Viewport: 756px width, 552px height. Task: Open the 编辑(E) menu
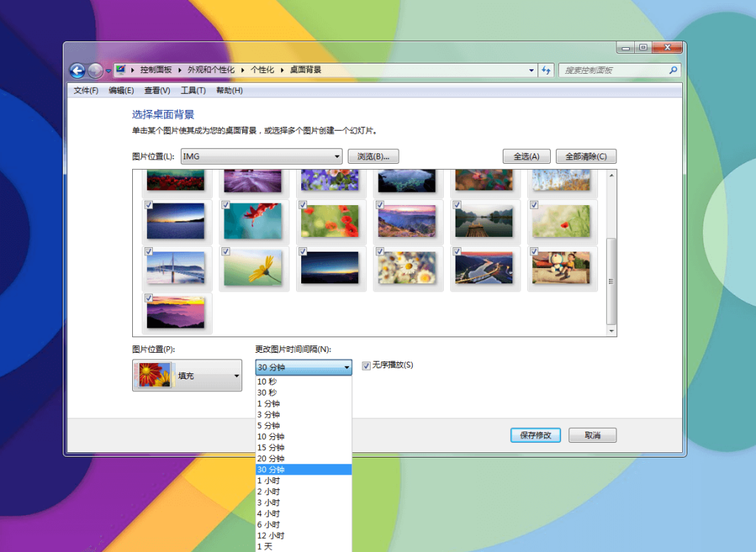[x=121, y=90]
